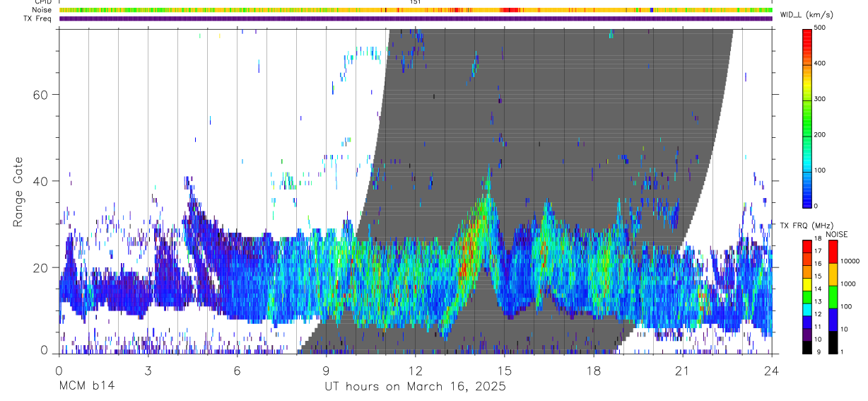Click the black bottom segment of TX FRQ legend
This screenshot has height=401, width=868.
808,347
